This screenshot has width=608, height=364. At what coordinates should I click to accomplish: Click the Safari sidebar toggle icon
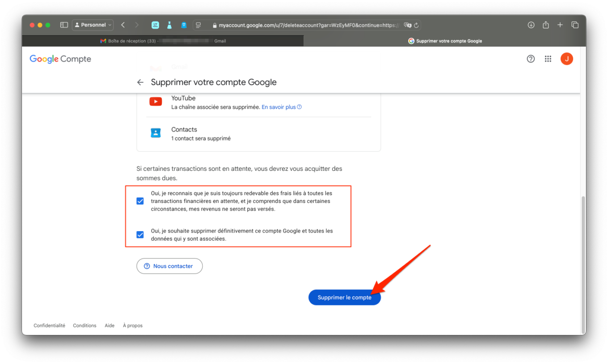tap(64, 25)
